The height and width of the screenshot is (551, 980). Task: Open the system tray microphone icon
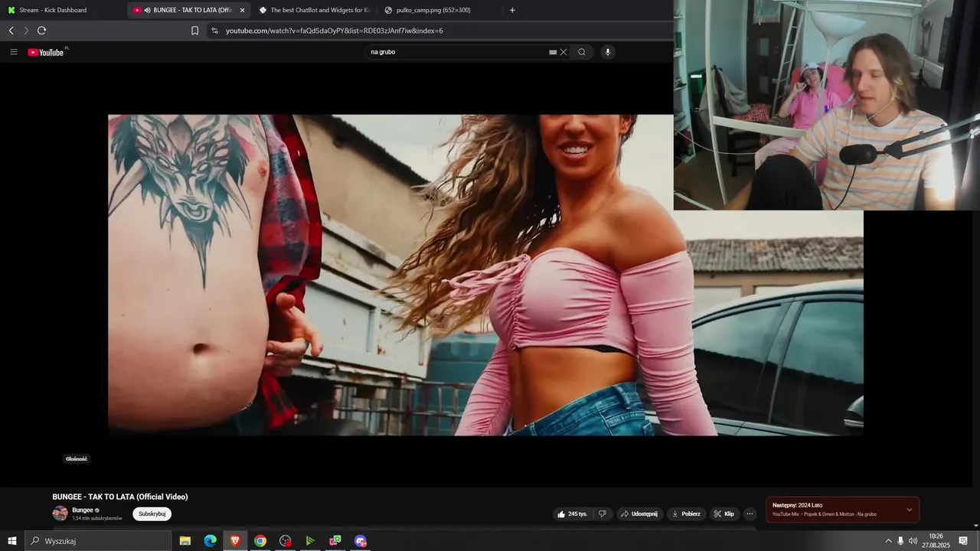pyautogui.click(x=900, y=541)
